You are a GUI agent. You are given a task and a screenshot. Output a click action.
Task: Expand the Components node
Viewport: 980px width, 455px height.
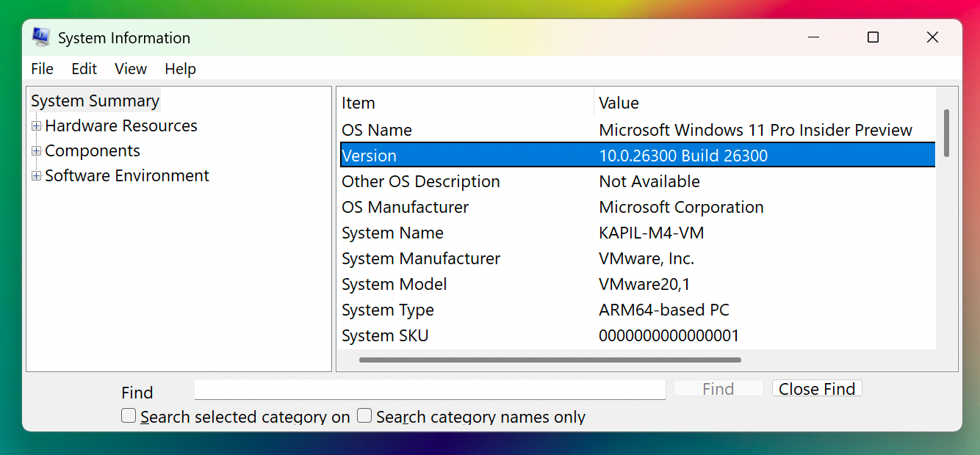[36, 151]
